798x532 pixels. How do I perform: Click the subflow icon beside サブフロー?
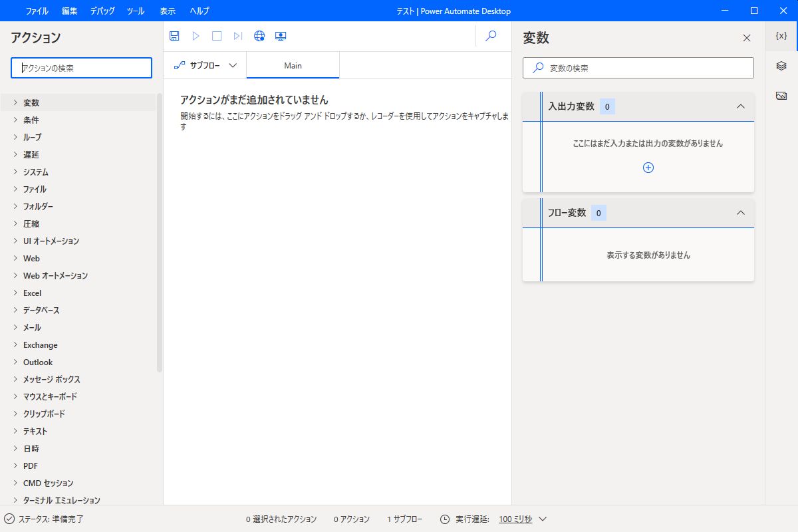180,65
